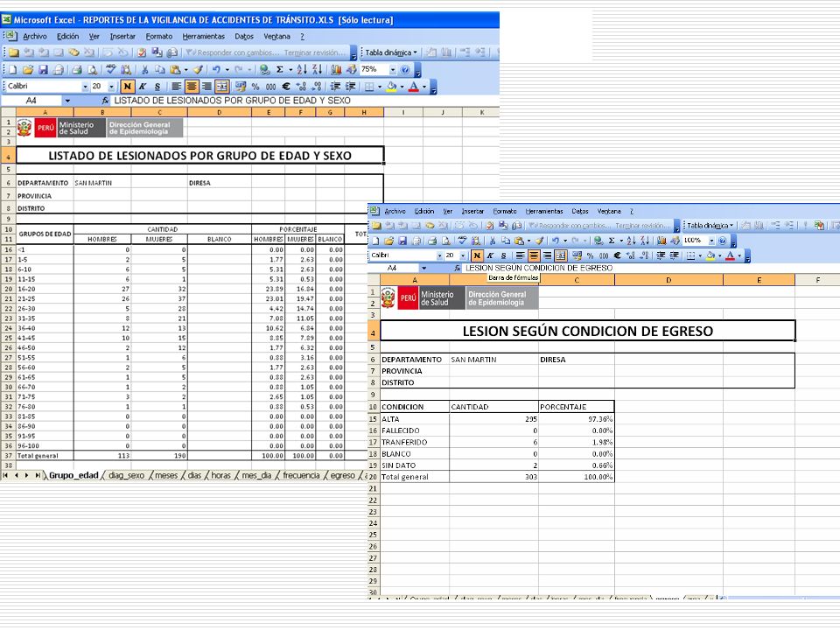The image size is (840, 630).
Task: Select the Grupo_edad sheet tab
Action: pyautogui.click(x=73, y=475)
